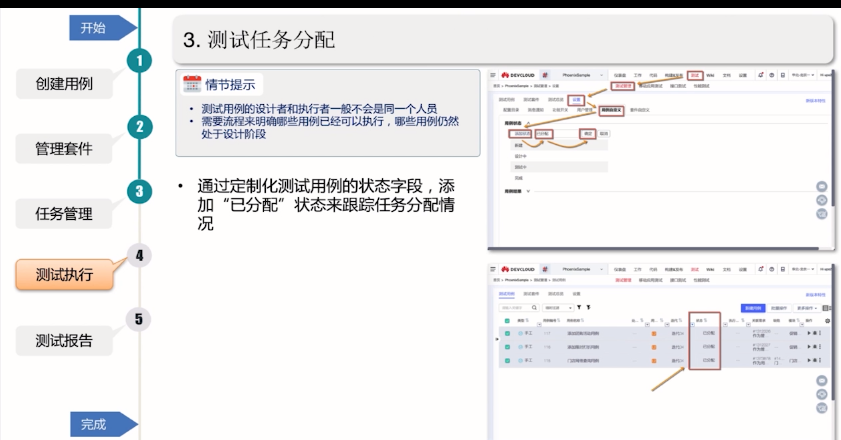Click status name input containing 已分配

[556, 134]
